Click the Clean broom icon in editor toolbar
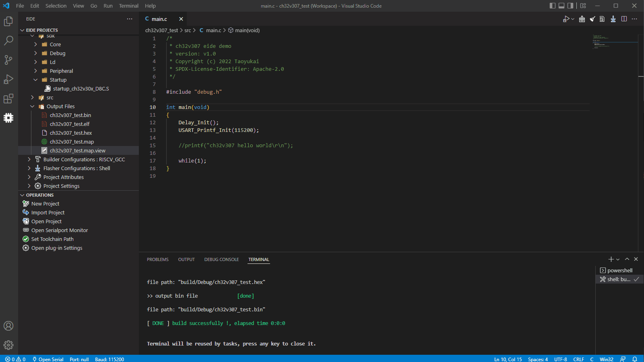 tap(592, 19)
